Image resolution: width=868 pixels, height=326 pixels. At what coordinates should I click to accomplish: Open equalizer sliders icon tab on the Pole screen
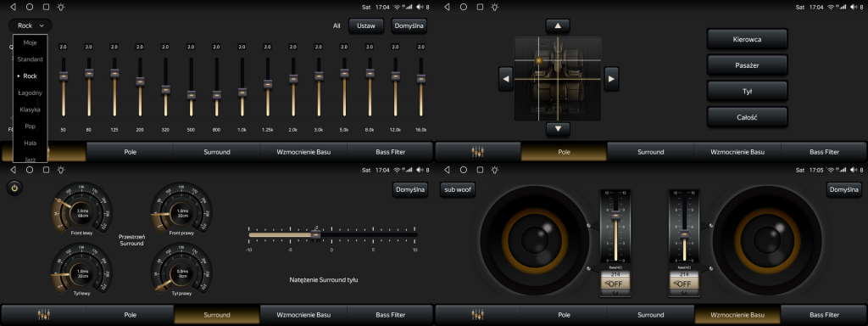click(x=478, y=151)
